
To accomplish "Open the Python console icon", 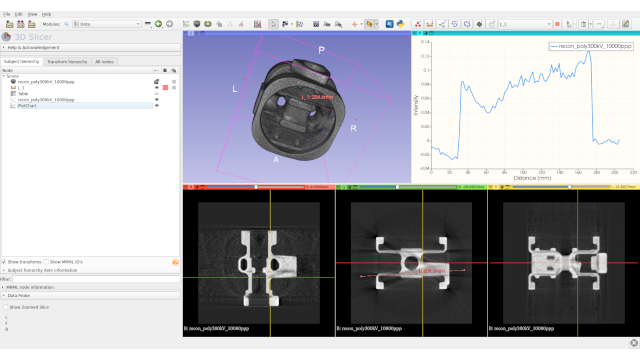I will coord(401,24).
